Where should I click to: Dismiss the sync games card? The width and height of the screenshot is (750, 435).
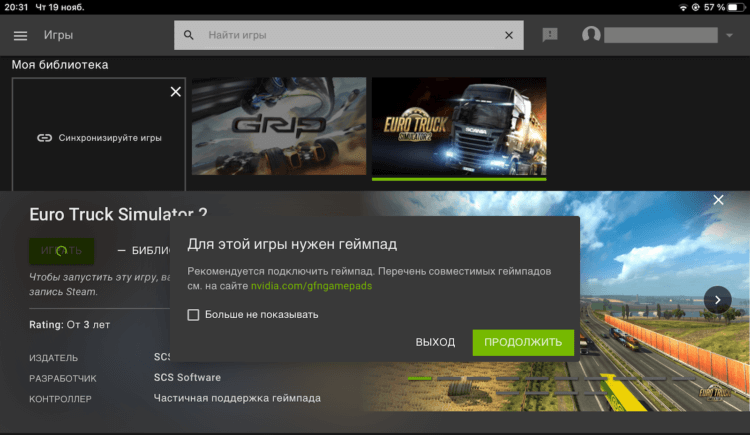click(x=176, y=91)
